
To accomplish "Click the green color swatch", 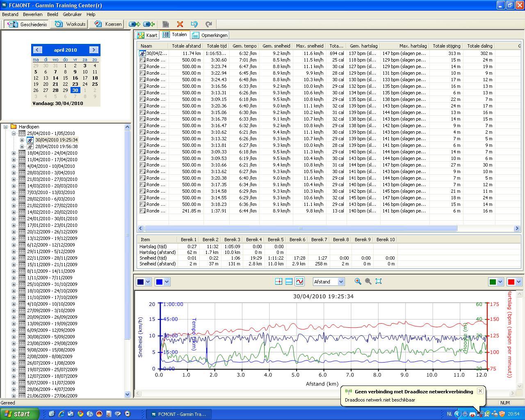I will pyautogui.click(x=493, y=282).
